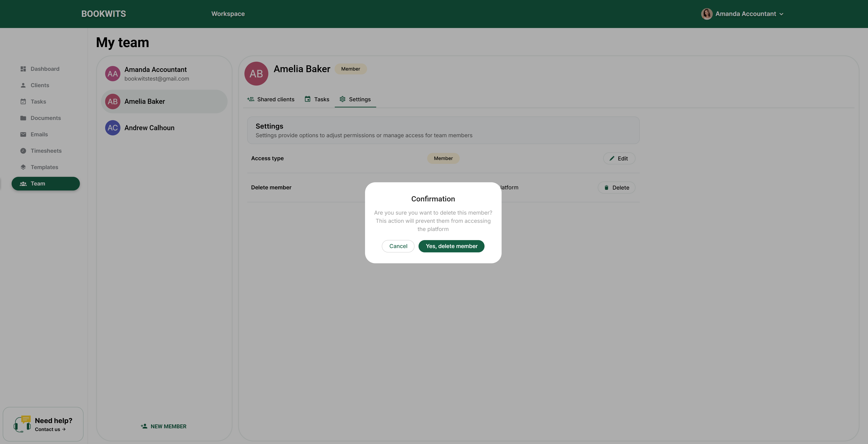The image size is (868, 444).
Task: Open Workspace in the top navigation
Action: [x=228, y=14]
